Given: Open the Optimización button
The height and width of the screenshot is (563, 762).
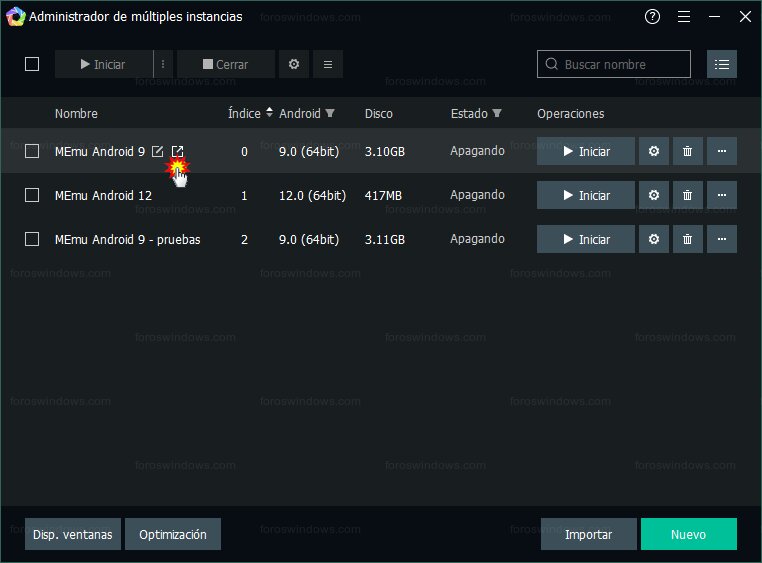Looking at the screenshot, I should tap(173, 534).
